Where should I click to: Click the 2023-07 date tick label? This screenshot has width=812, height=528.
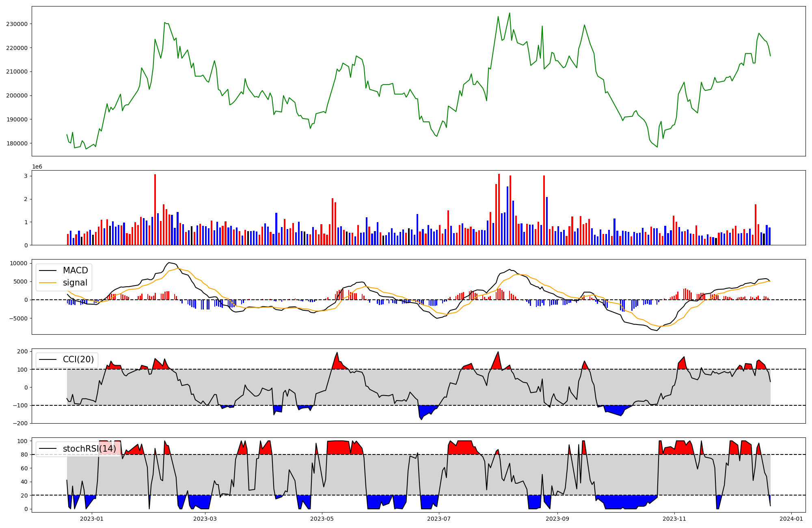(439, 519)
